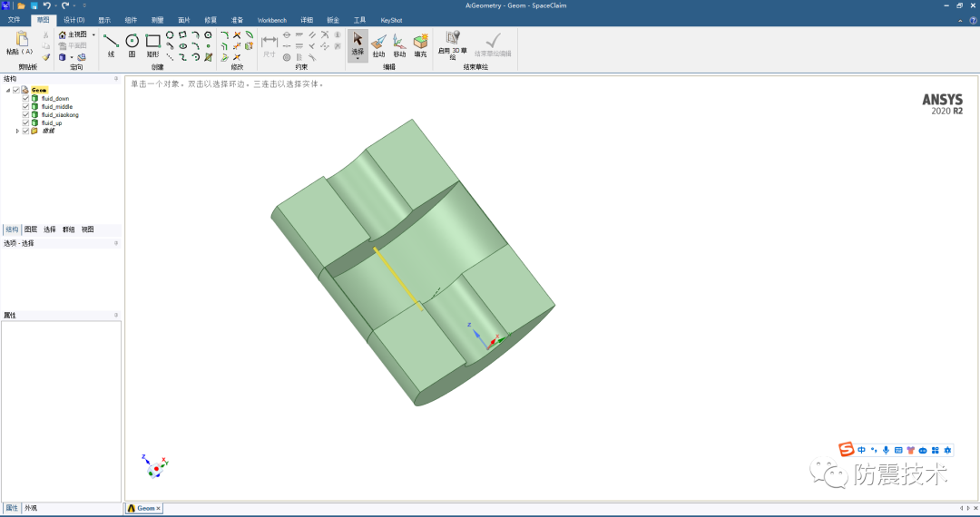Toggle the fluid_xiaokong visibility checkbox
The width and height of the screenshot is (980, 517).
click(25, 114)
